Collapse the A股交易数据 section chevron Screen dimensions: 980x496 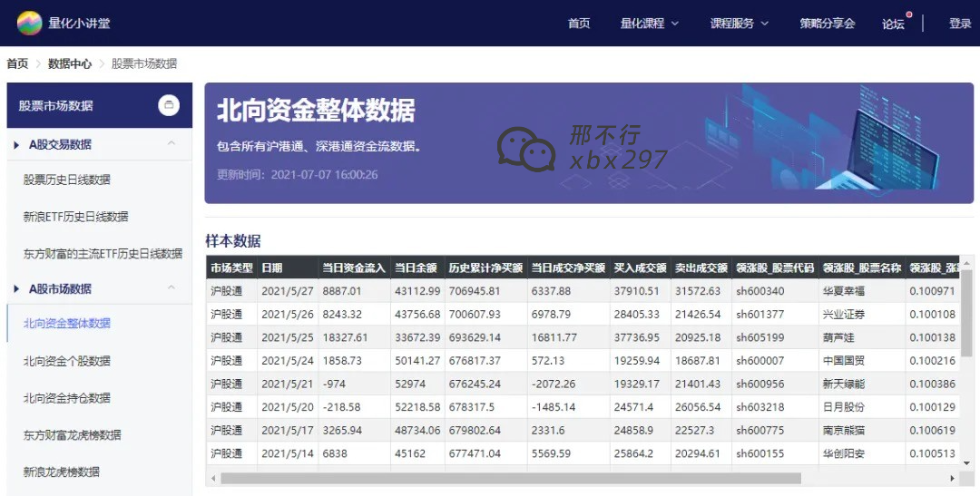click(x=171, y=143)
